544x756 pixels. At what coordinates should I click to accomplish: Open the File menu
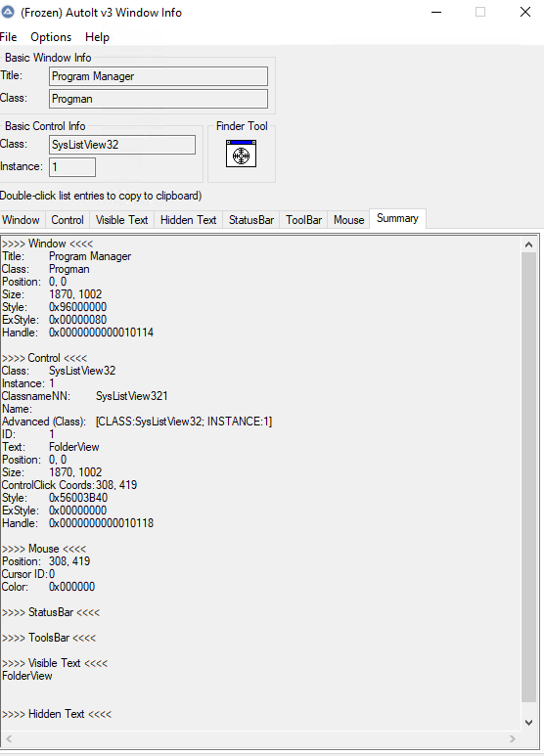(x=8, y=37)
